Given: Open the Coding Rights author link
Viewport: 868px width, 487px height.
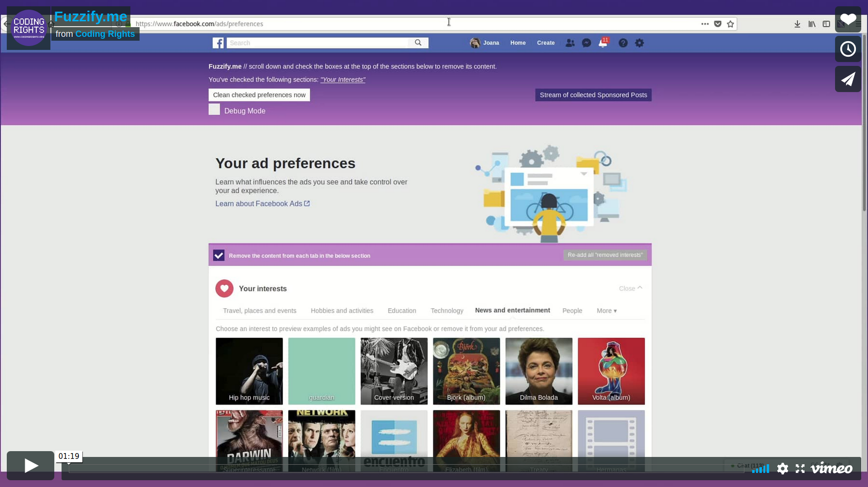Looking at the screenshot, I should point(105,34).
